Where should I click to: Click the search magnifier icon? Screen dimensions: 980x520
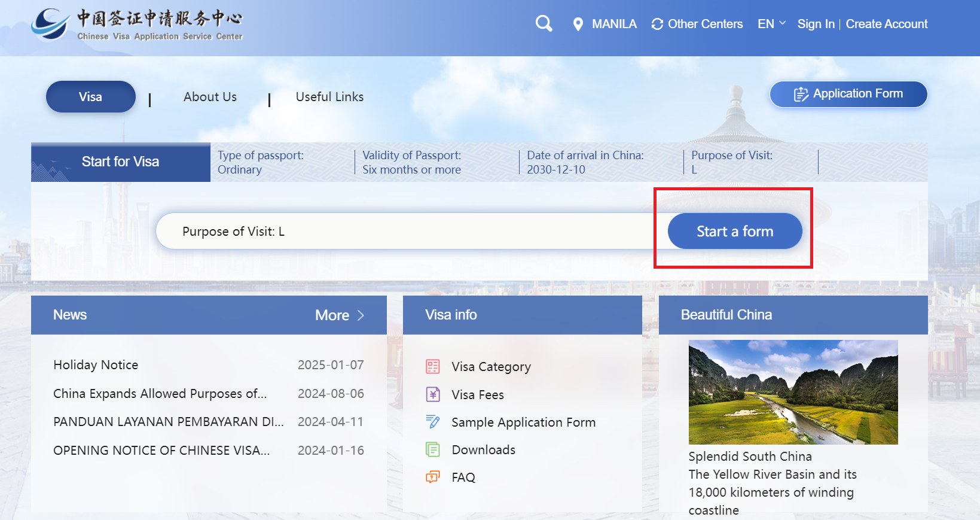pyautogui.click(x=544, y=24)
